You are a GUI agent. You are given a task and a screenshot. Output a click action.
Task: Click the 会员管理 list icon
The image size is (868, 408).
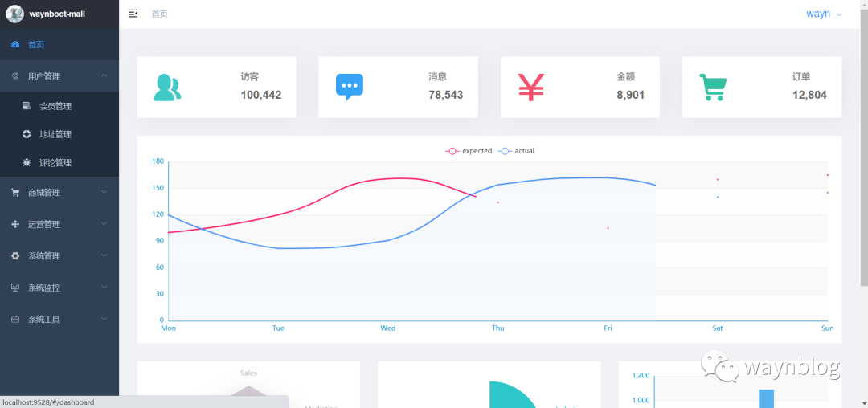27,105
